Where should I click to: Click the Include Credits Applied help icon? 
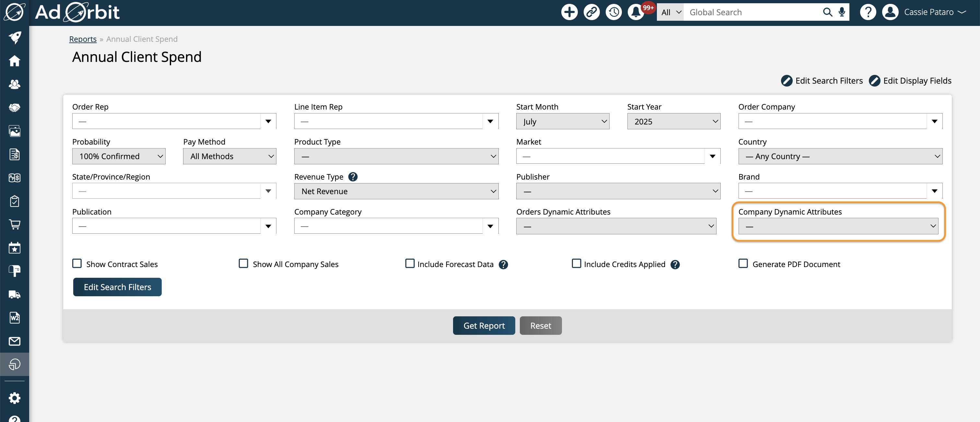click(675, 264)
